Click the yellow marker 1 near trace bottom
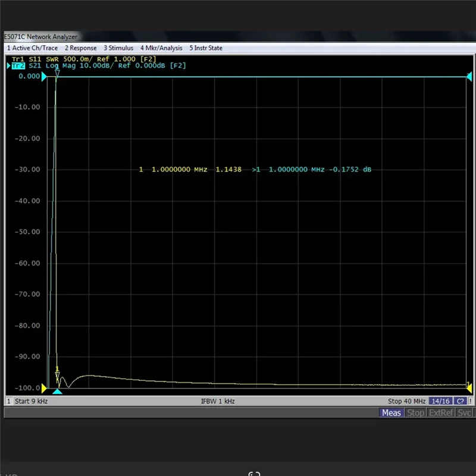 tap(57, 371)
